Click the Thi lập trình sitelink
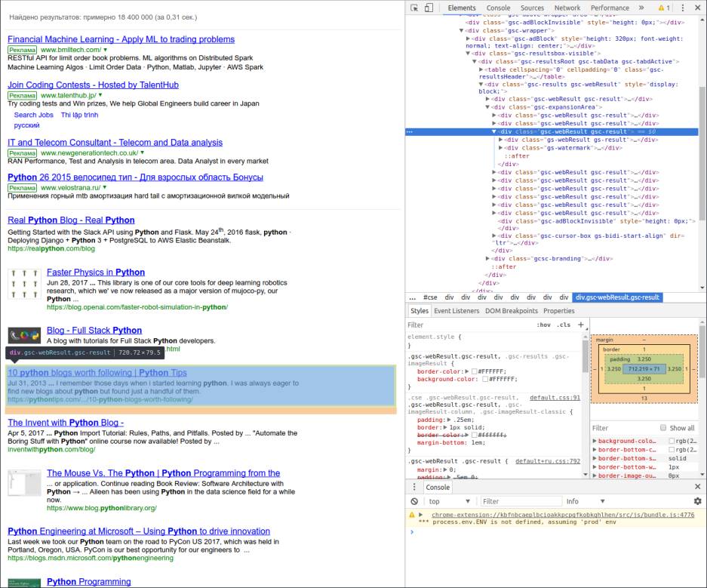 79,115
